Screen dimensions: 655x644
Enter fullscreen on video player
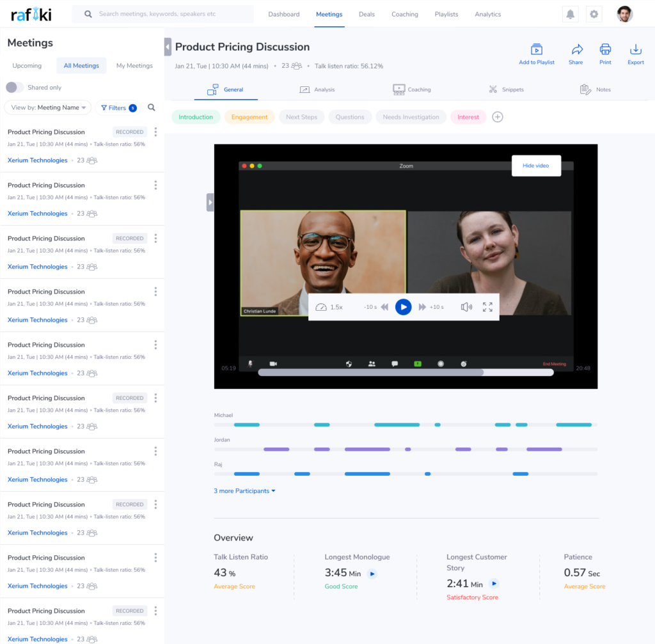point(487,307)
